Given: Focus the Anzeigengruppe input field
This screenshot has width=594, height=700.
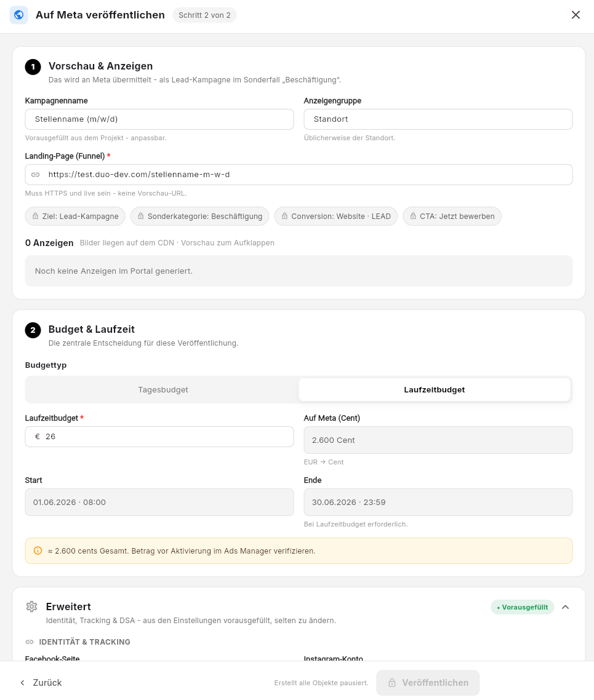Looking at the screenshot, I should click(438, 119).
